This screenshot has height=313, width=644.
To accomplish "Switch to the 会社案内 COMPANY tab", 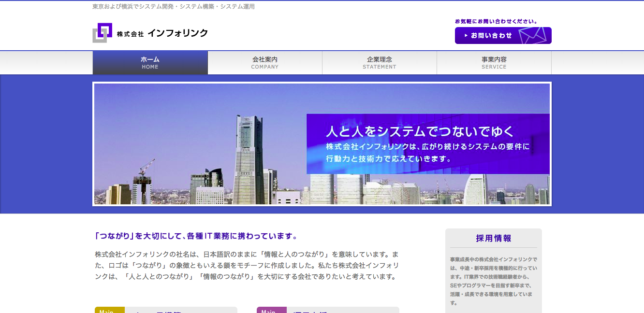I will 264,62.
